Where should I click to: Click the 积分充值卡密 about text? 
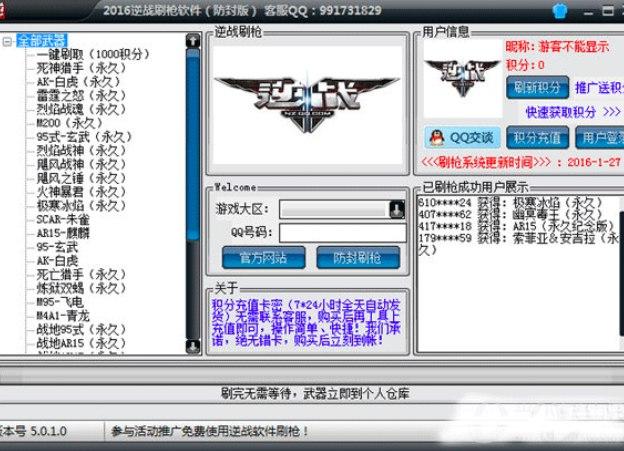coord(306,322)
